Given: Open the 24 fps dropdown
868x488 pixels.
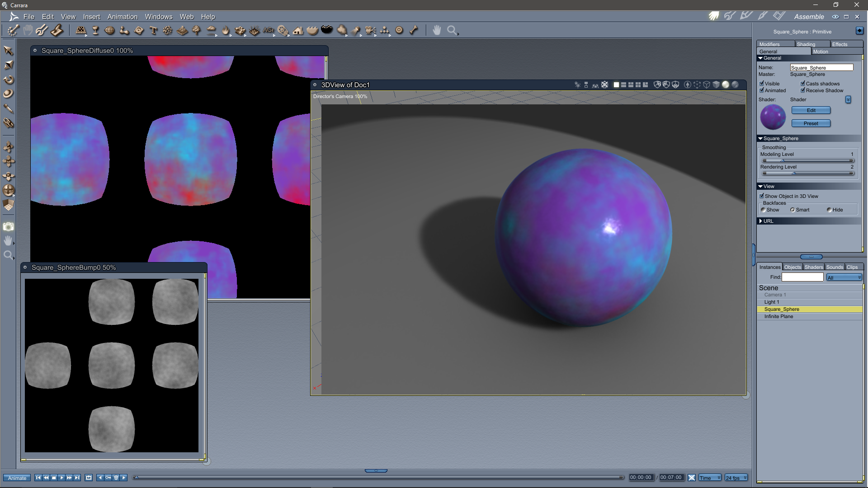Looking at the screenshot, I should click(736, 478).
